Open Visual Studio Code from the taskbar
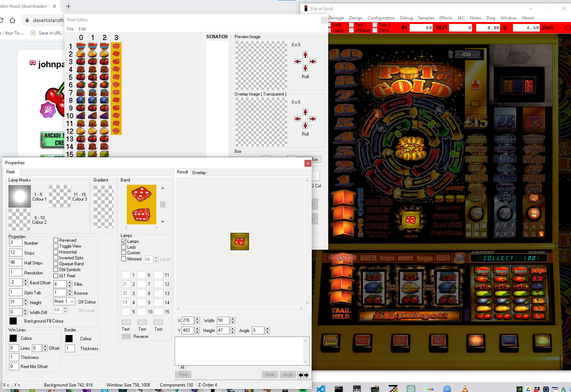This screenshot has width=571, height=392. [321, 389]
